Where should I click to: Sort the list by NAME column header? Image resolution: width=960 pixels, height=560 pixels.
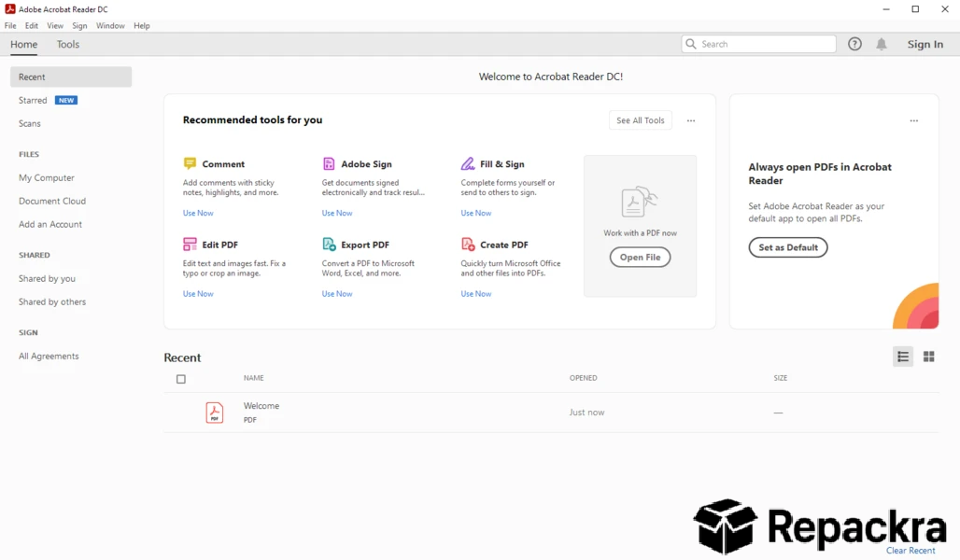pos(253,378)
